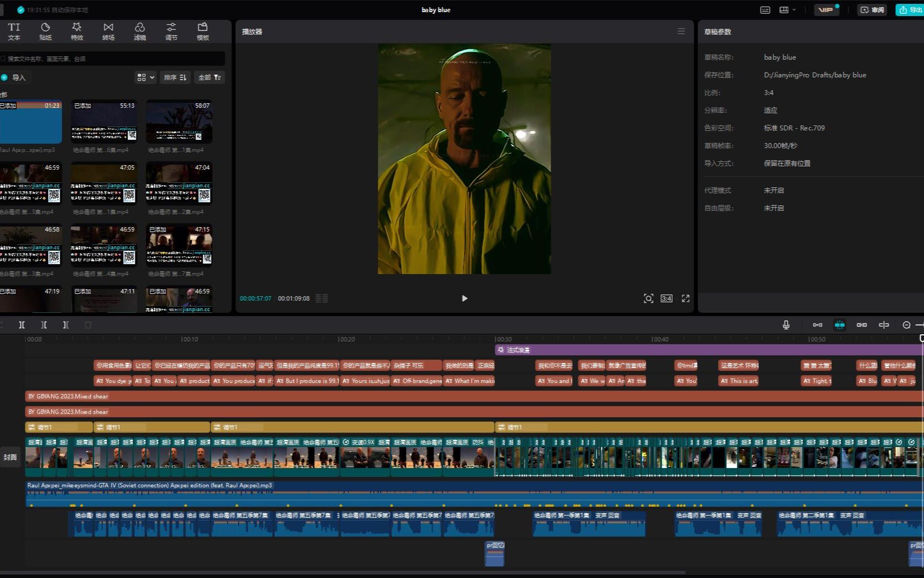Select the first 调节1 adjustment clip
The height and width of the screenshot is (578, 924).
coord(59,427)
